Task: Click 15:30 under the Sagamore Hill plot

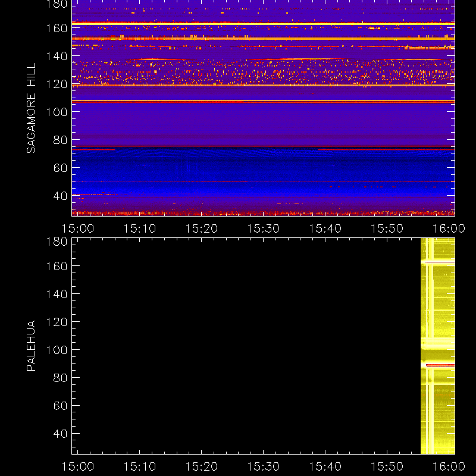Action: (x=263, y=228)
